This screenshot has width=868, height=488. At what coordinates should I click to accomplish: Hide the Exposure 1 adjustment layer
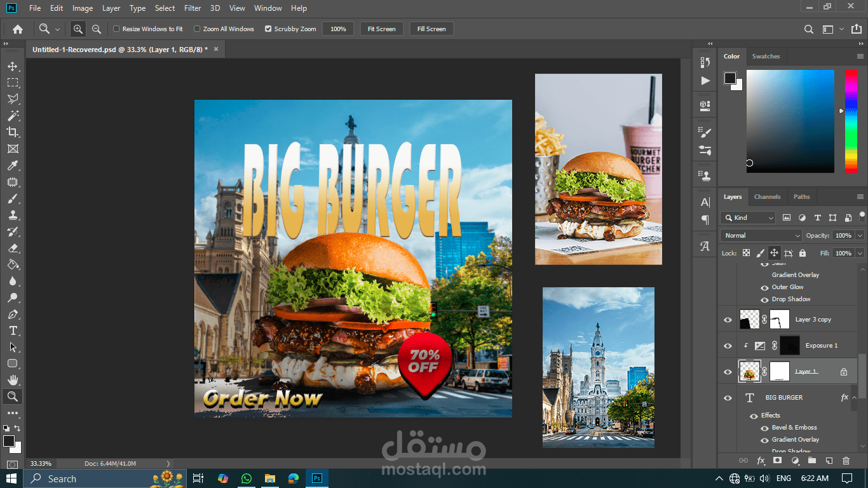coord(728,346)
